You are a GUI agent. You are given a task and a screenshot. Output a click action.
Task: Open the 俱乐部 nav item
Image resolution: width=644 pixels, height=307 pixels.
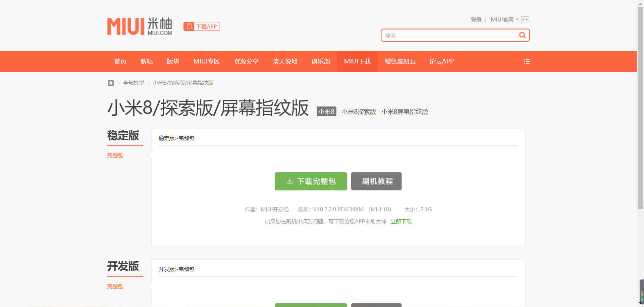coord(321,61)
